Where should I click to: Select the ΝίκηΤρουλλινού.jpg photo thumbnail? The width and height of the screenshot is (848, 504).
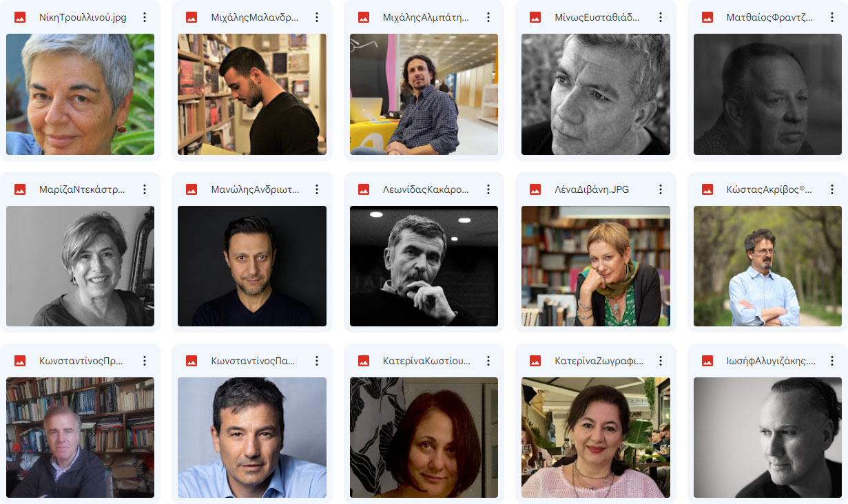(x=80, y=94)
